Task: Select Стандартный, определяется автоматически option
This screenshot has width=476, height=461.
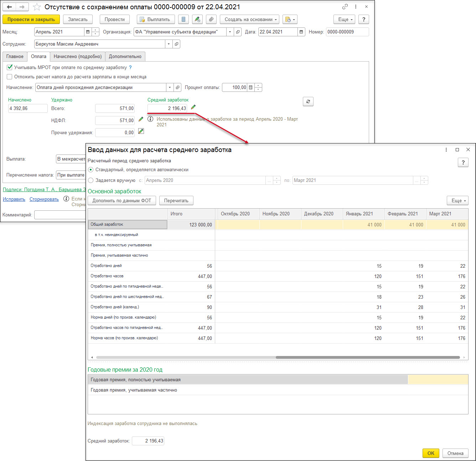Action: tap(91, 170)
